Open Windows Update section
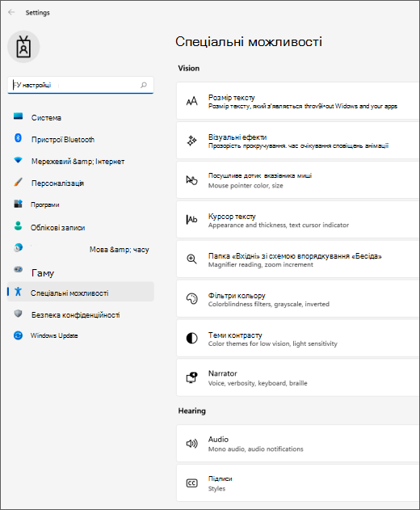420x510 pixels. click(x=80, y=335)
